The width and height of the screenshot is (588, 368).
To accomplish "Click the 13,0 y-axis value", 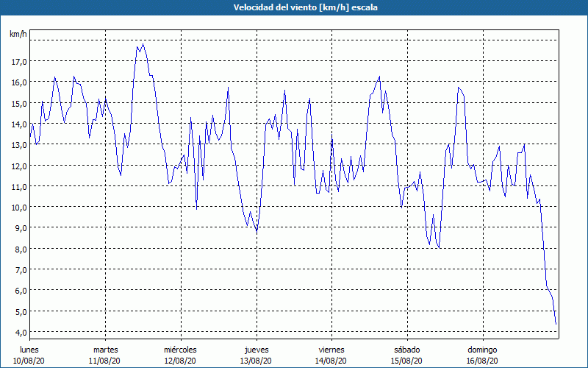I will pyautogui.click(x=19, y=145).
